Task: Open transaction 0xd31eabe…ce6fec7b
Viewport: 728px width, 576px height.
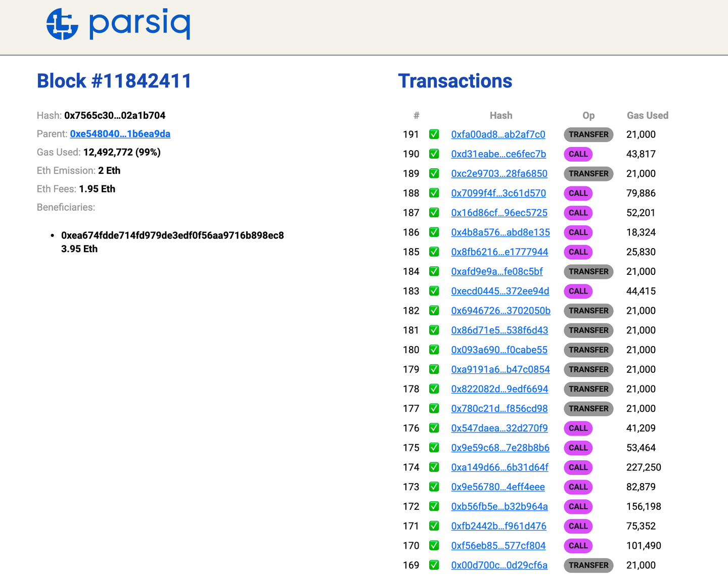Action: pyautogui.click(x=498, y=154)
